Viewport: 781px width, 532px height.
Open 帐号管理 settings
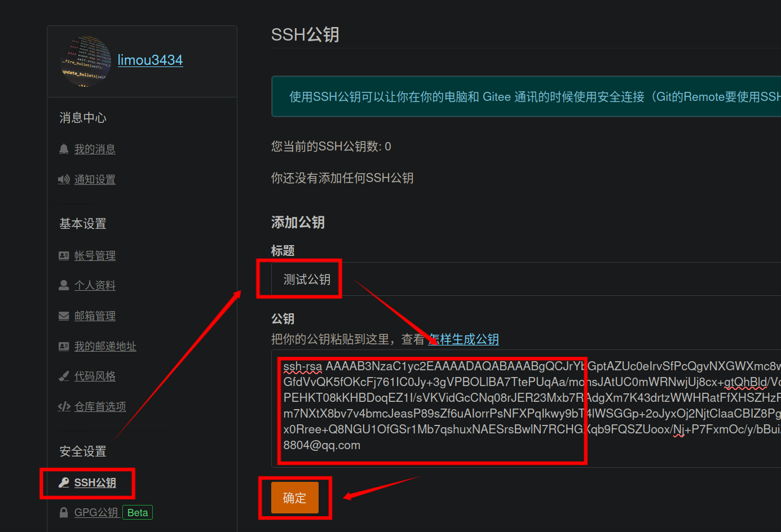(x=95, y=256)
